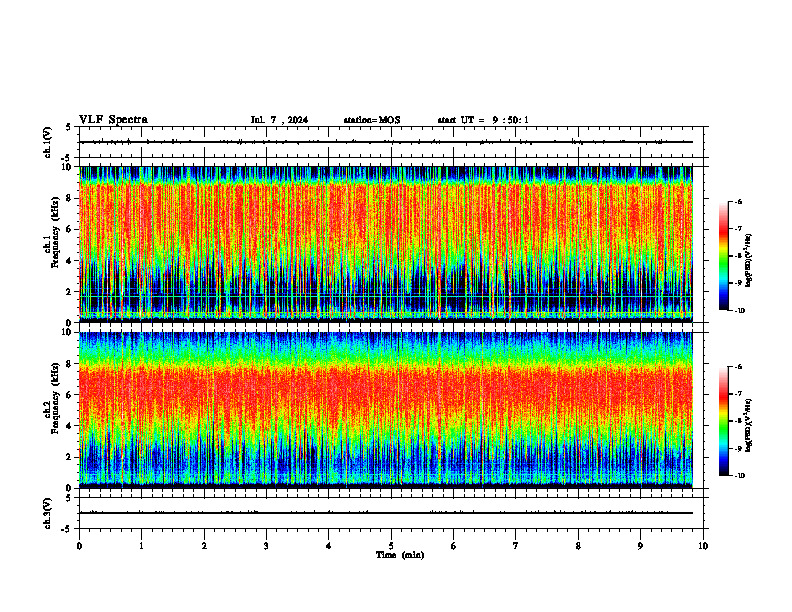Image resolution: width=792 pixels, height=612 pixels.
Task: Click the '2' kHz tick of ch.1 frequency axis
Action: click(69, 292)
